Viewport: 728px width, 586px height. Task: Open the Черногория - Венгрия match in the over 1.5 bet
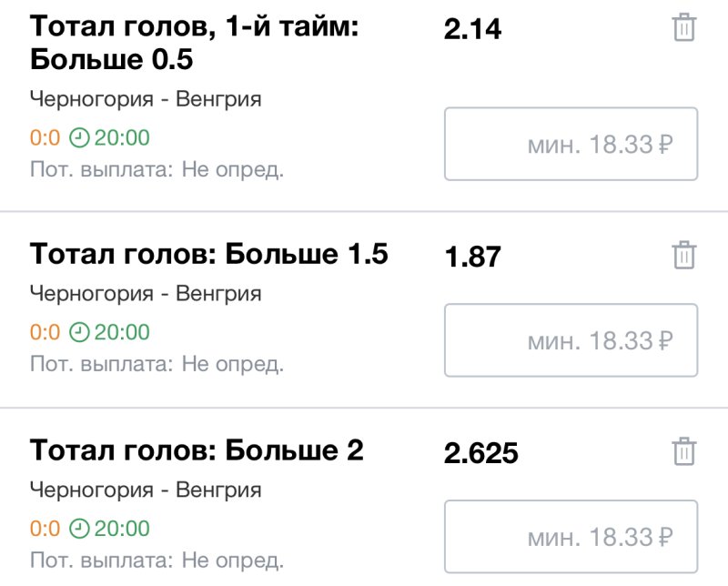point(146,294)
